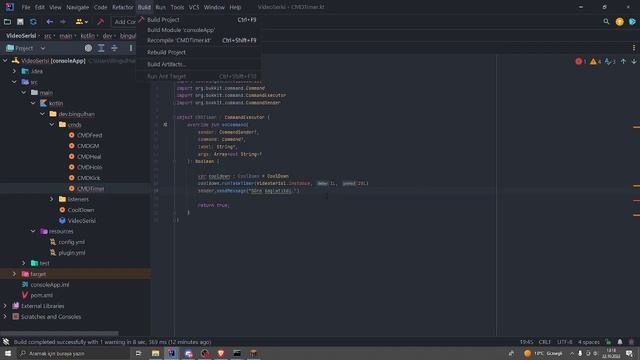Collapse the VideoSerisi project root node

click(5, 61)
